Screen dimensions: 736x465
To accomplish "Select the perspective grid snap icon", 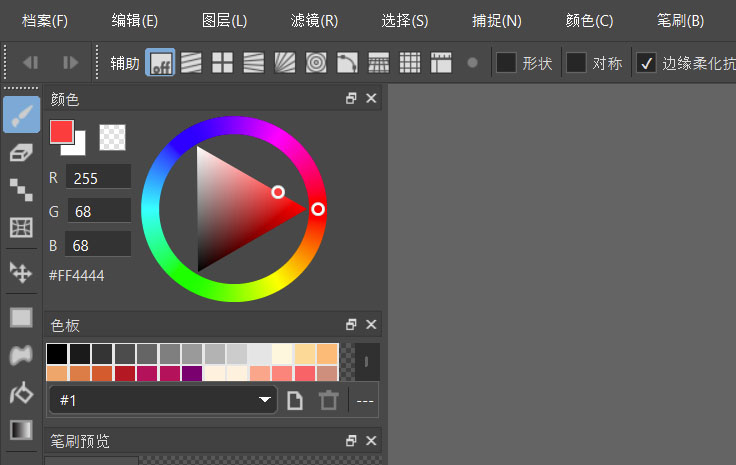I will [378, 62].
